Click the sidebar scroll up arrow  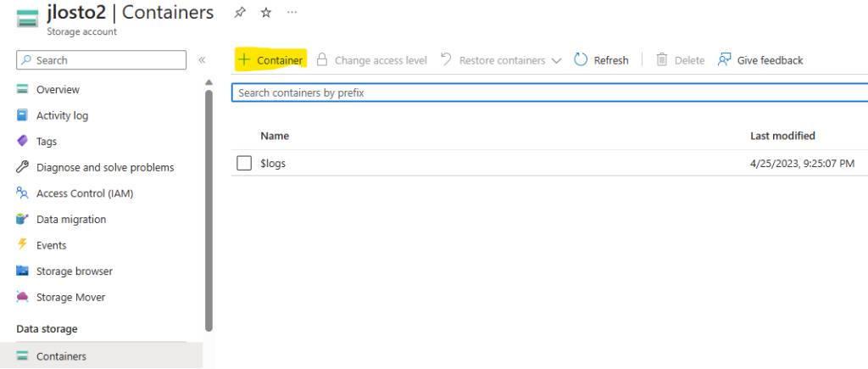[209, 82]
